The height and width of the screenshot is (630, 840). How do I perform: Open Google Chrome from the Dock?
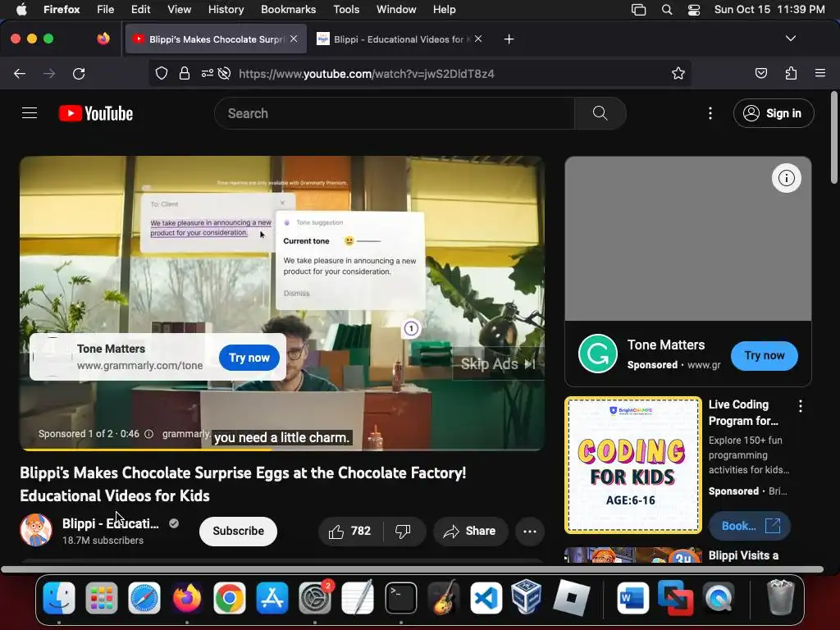pyautogui.click(x=230, y=598)
